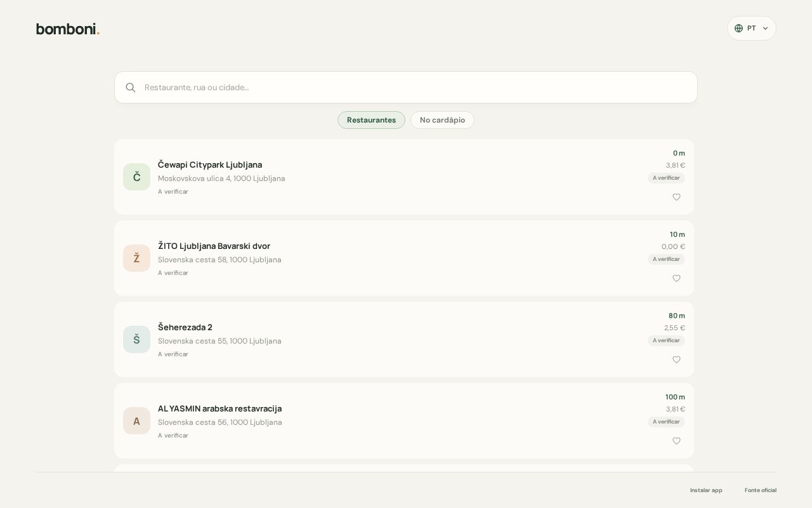Image resolution: width=812 pixels, height=508 pixels.
Task: Click the Instalar app link
Action: coord(706,490)
